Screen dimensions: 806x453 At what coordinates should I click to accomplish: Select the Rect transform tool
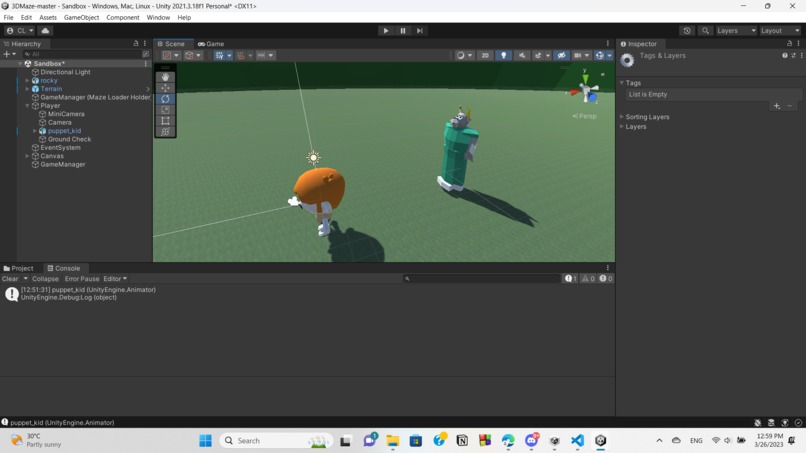(x=165, y=121)
